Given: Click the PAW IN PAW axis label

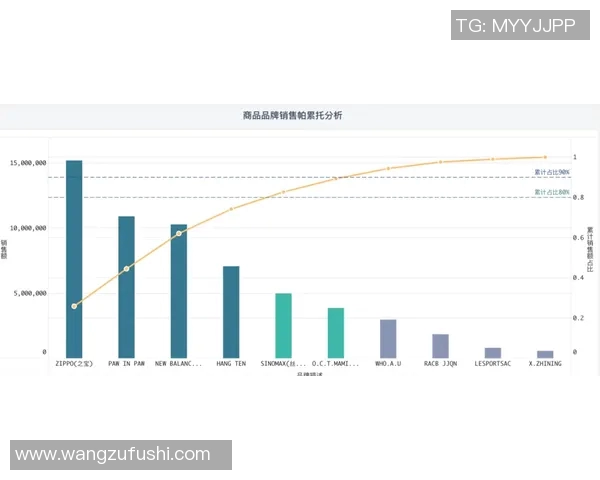Looking at the screenshot, I should click(126, 364).
